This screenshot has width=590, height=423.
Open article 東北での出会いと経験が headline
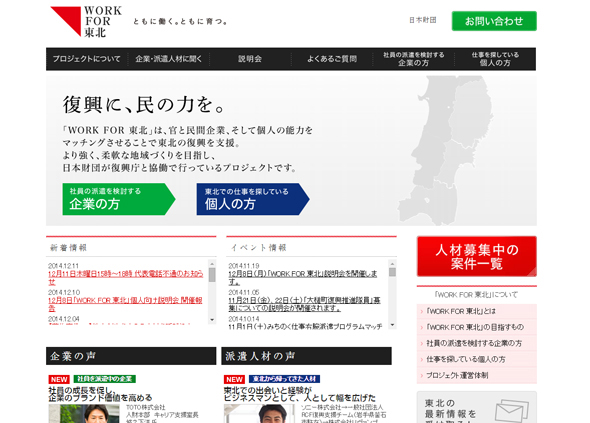300,394
